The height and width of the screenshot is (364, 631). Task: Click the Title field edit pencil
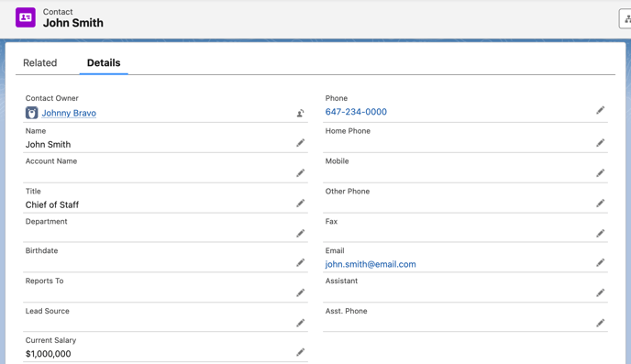click(x=300, y=204)
